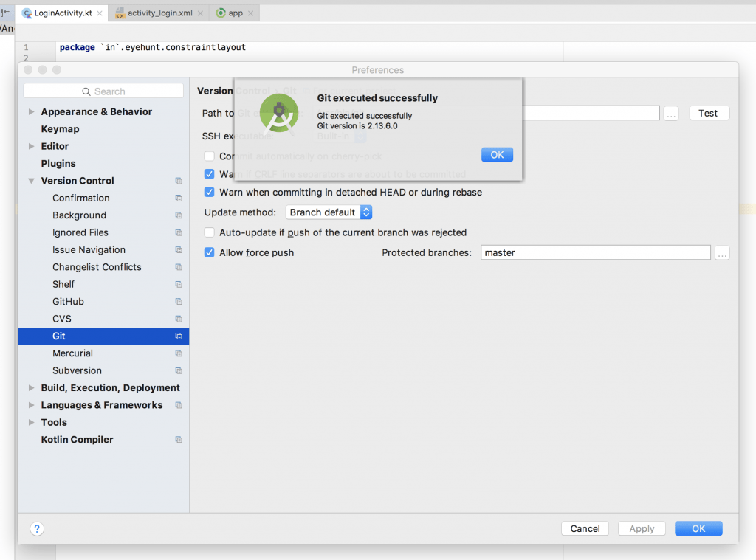Expand the Languages & Frameworks section

coord(32,404)
